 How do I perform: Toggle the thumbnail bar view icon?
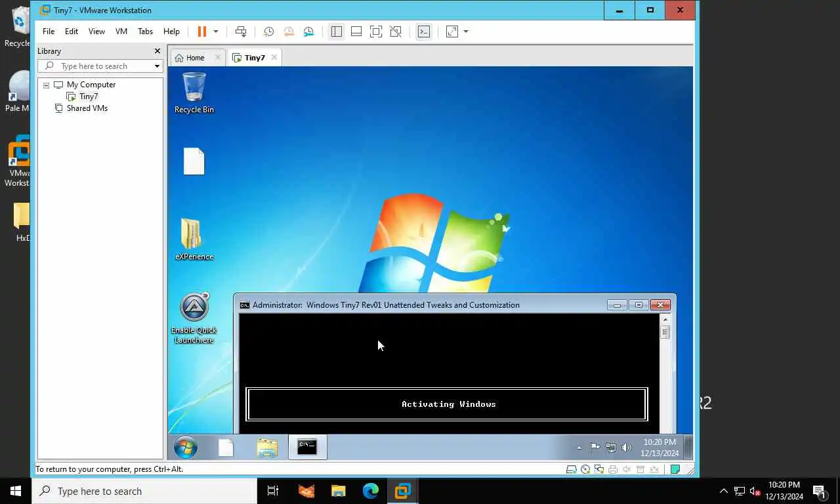356,31
